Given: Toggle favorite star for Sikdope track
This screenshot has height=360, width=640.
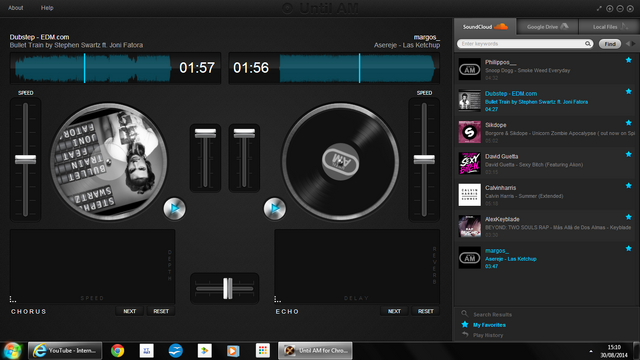Looking at the screenshot, I should pos(629,123).
